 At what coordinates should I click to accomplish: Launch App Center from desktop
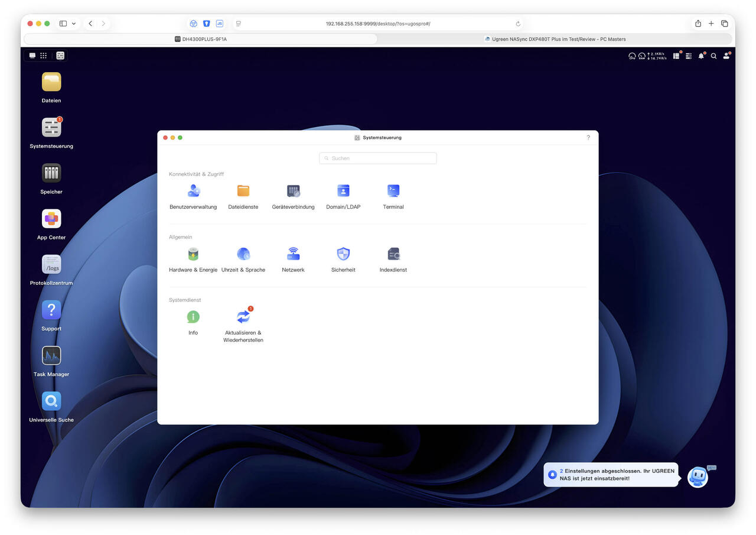51,219
